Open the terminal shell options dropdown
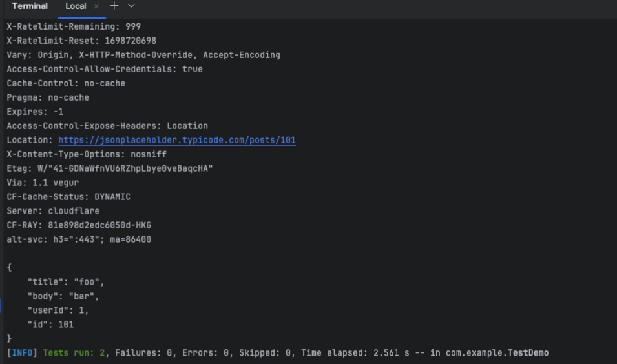 (x=131, y=6)
